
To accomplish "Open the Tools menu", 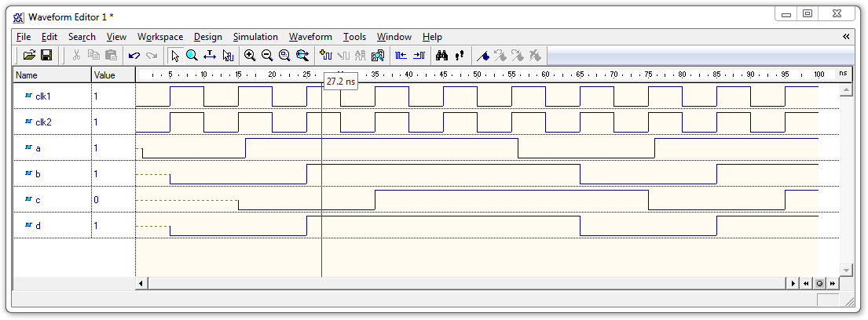I will (354, 37).
